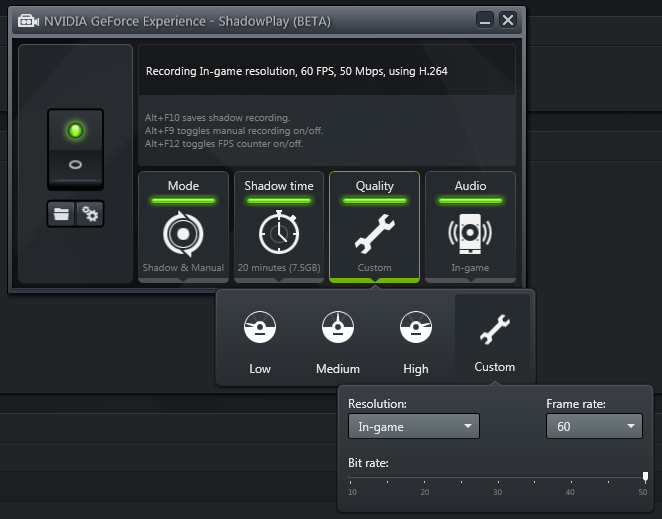Image resolution: width=662 pixels, height=519 pixels.
Task: Select the Low quality preset
Action: pos(260,342)
